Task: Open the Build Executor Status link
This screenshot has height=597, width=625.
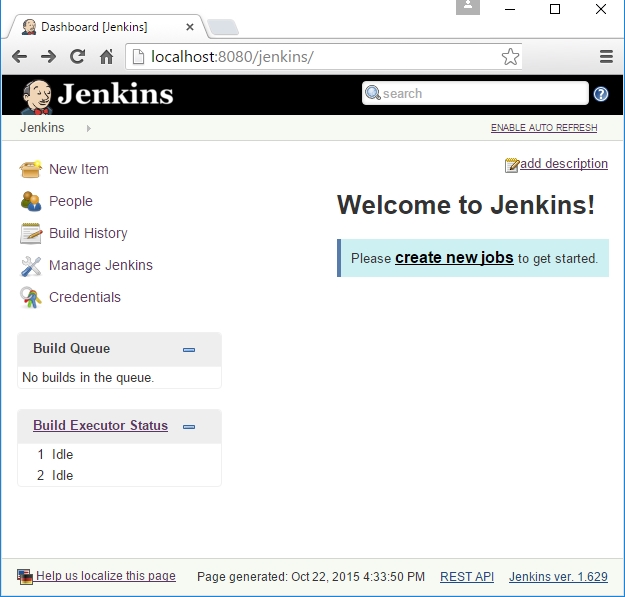Action: pos(100,426)
